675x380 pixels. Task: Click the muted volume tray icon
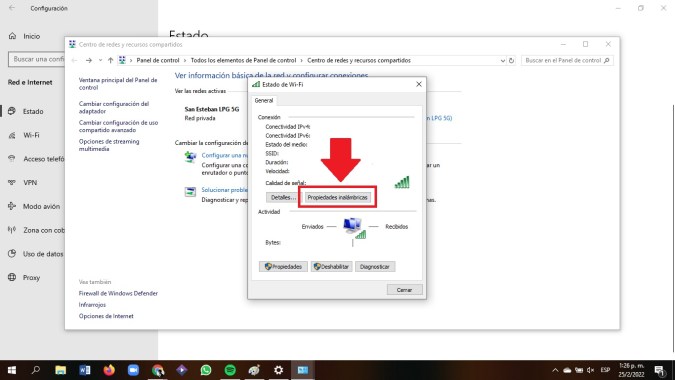pyautogui.click(x=591, y=370)
